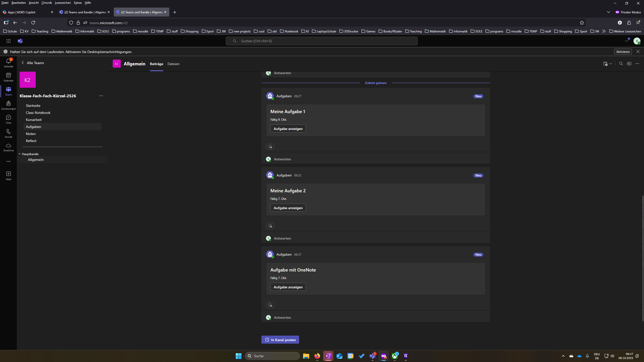Switch to the Dateien tab

(x=173, y=64)
